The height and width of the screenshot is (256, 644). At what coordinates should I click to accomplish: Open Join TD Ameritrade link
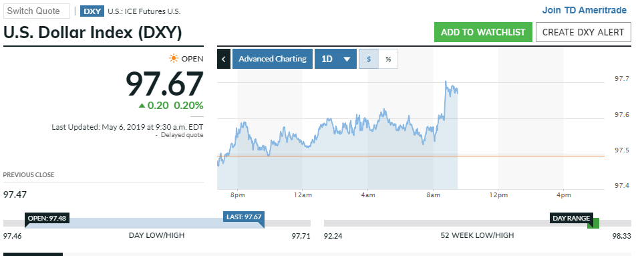point(585,10)
